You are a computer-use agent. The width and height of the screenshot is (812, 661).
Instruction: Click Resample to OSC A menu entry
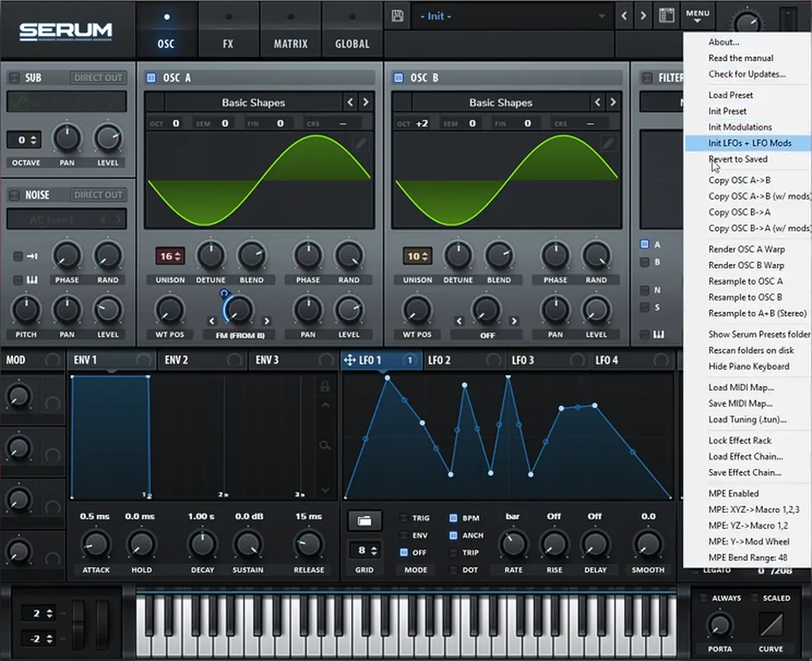745,281
